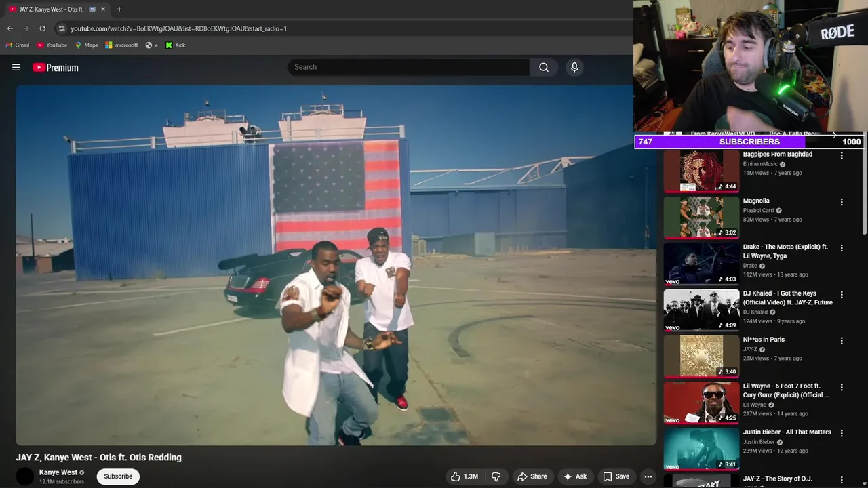Close the JAY Z Otis tab
Screen dimensions: 868x488
coord(103,9)
